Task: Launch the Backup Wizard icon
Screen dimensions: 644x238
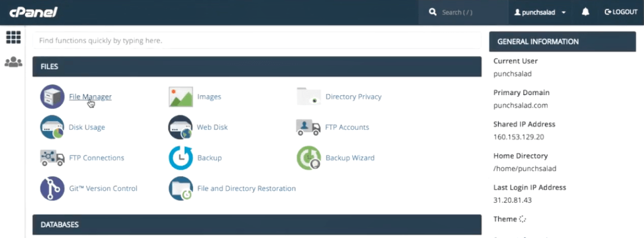Action: [308, 158]
